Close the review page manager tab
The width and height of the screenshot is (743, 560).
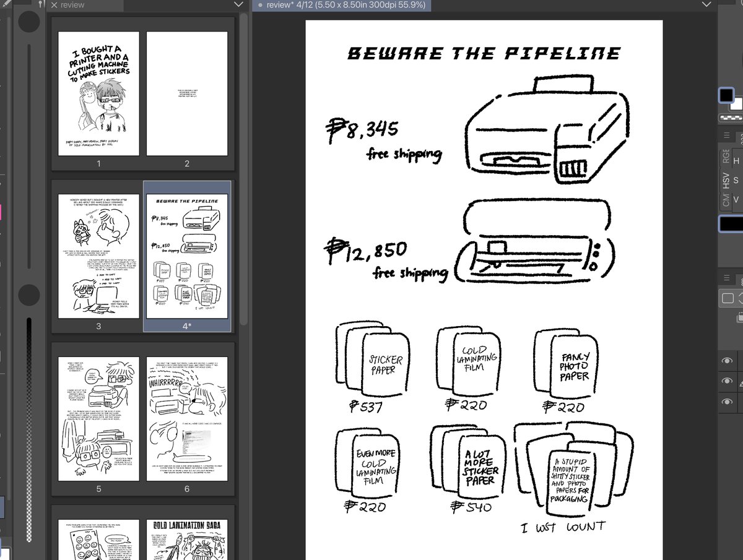click(54, 5)
